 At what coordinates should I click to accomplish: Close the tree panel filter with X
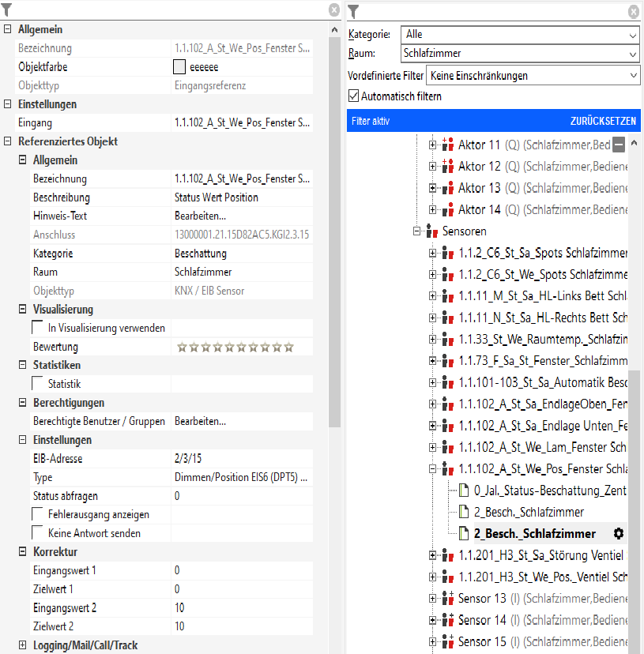(634, 12)
